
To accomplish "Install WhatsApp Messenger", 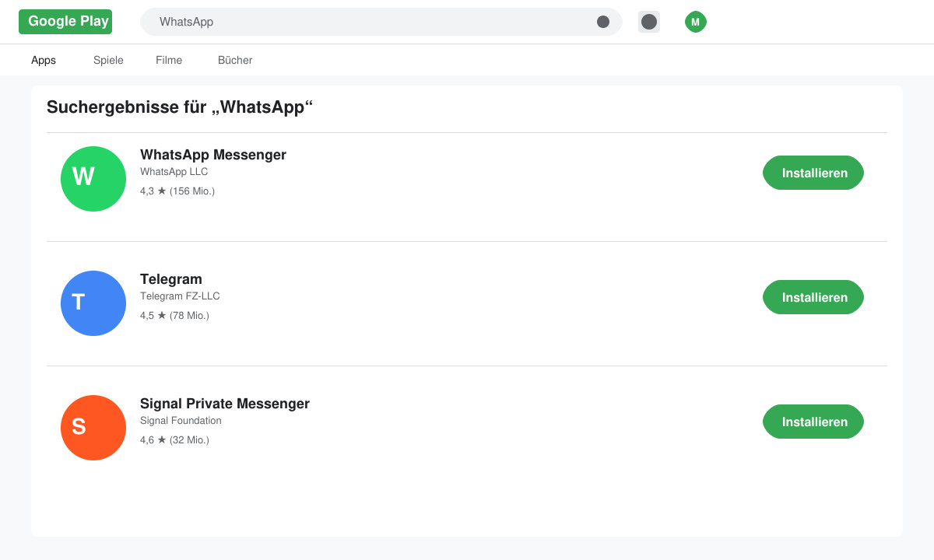I will (813, 173).
